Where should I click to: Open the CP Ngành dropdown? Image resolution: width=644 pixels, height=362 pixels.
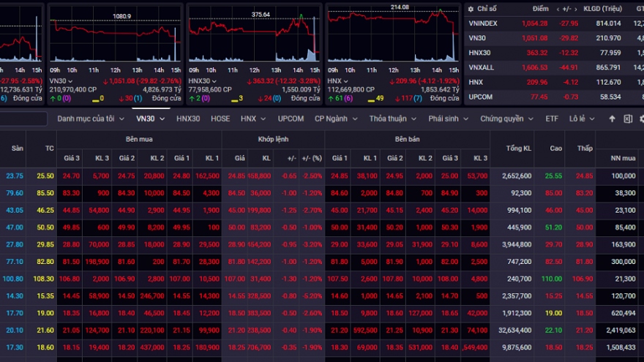(337, 118)
